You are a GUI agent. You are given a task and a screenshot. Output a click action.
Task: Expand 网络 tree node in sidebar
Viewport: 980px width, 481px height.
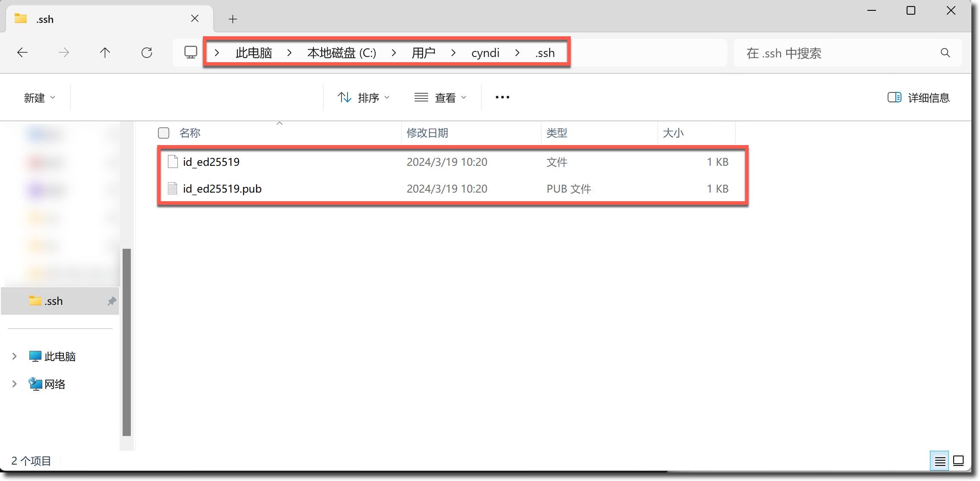point(14,384)
